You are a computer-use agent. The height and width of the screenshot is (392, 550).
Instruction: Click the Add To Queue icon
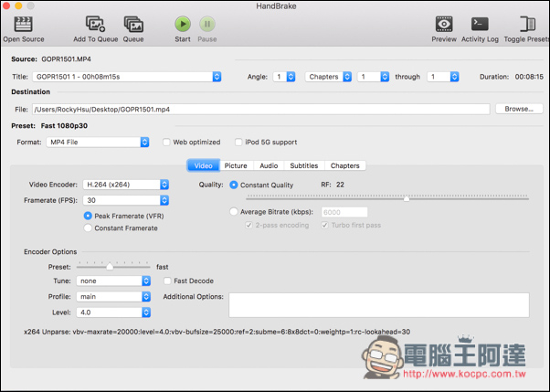(95, 25)
